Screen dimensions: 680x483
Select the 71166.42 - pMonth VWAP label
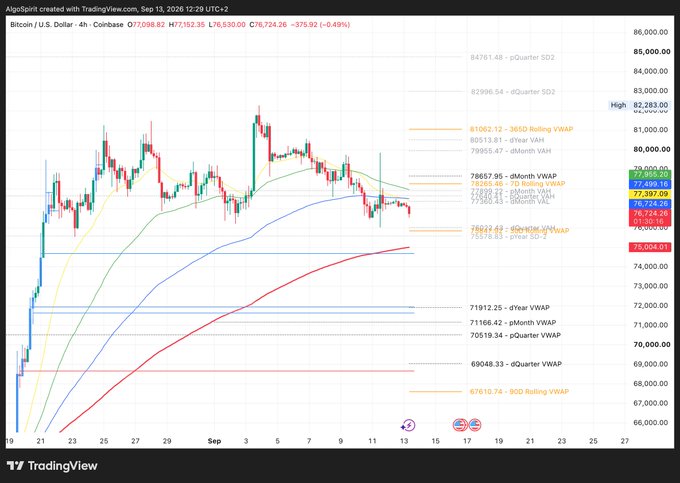coord(513,323)
